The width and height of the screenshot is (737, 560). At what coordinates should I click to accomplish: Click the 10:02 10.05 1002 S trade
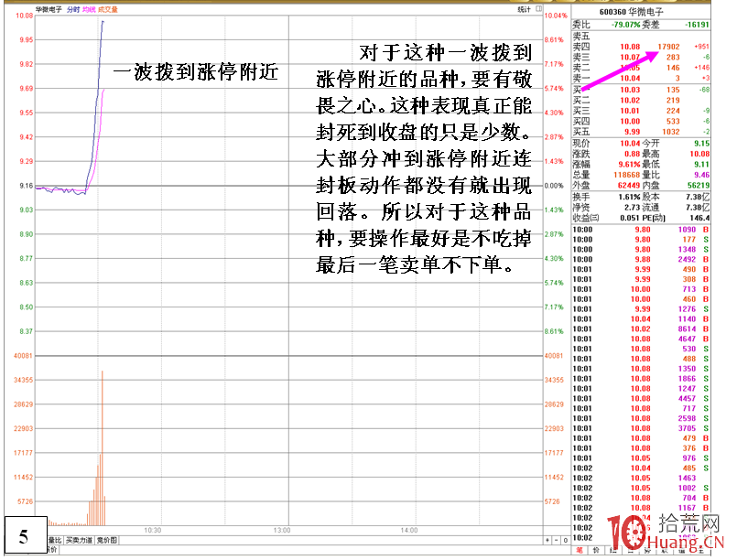point(641,488)
